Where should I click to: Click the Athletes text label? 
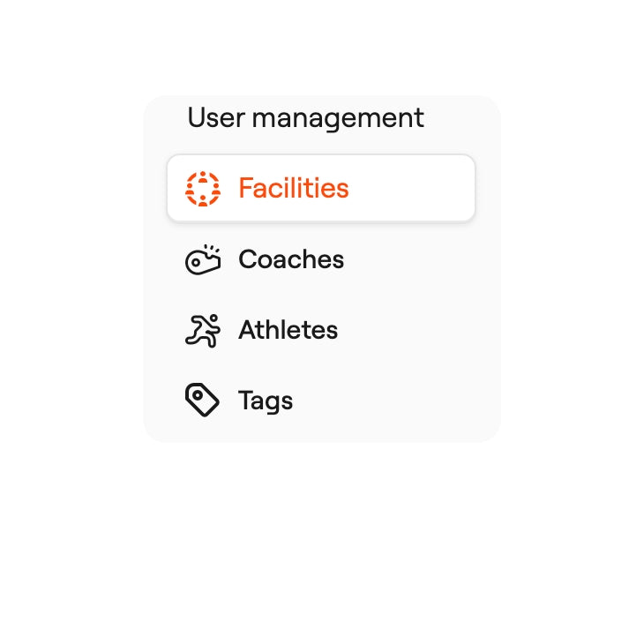click(288, 330)
